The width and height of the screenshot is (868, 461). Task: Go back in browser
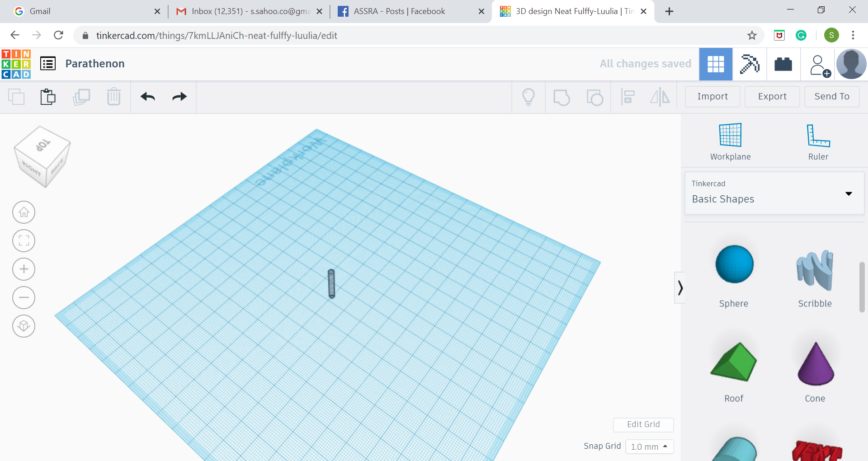pyautogui.click(x=15, y=35)
